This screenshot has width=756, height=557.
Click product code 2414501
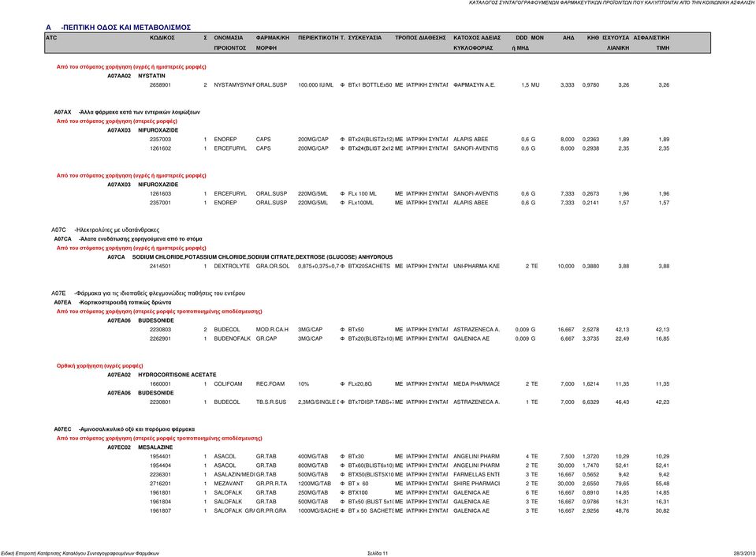coord(160,267)
